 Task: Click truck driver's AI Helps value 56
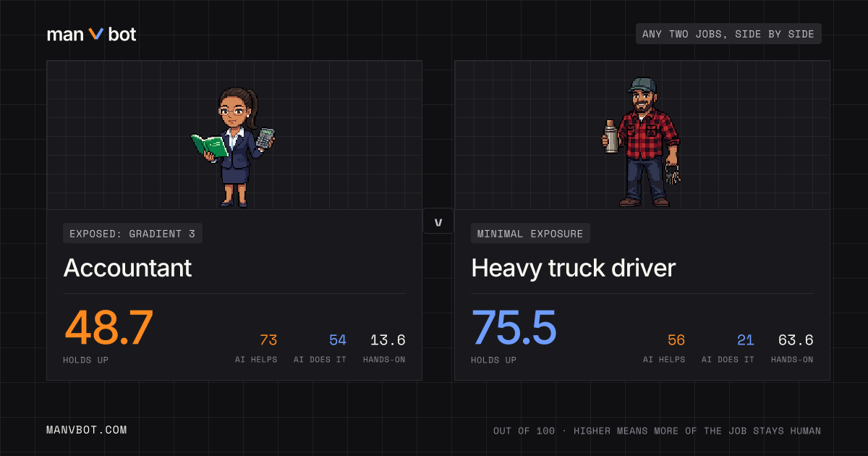676,340
